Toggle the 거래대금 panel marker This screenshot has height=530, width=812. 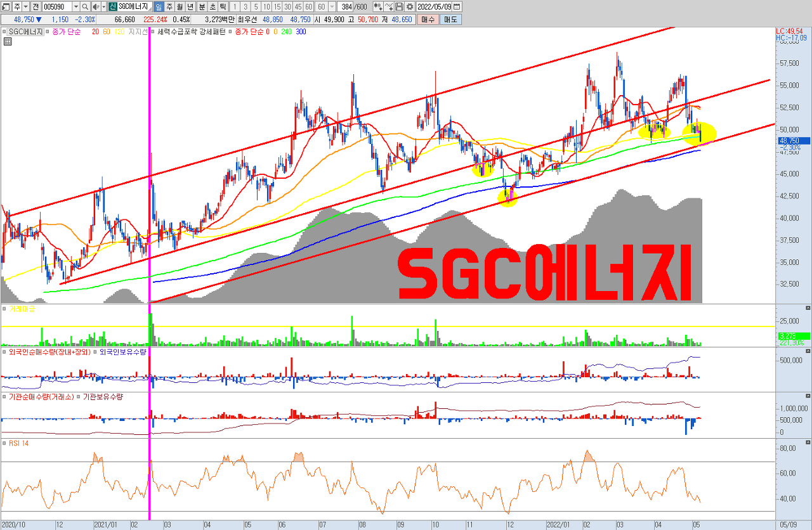(x=5, y=308)
